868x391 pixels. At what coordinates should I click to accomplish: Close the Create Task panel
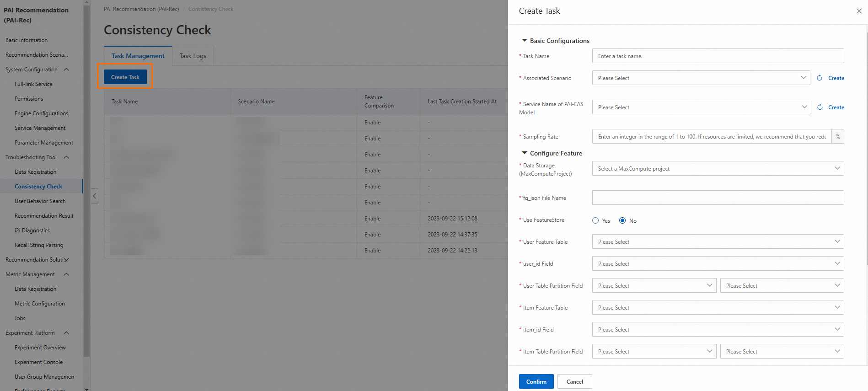coord(859,11)
